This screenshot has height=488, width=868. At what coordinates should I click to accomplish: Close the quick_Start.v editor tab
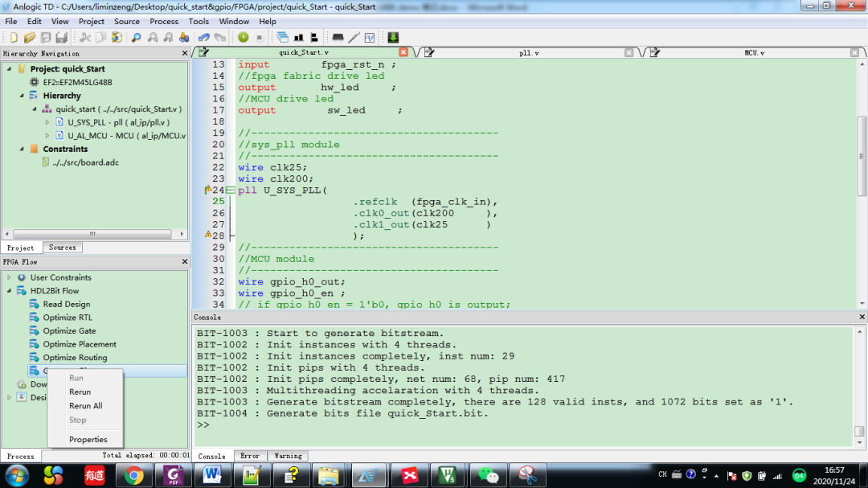coord(403,52)
